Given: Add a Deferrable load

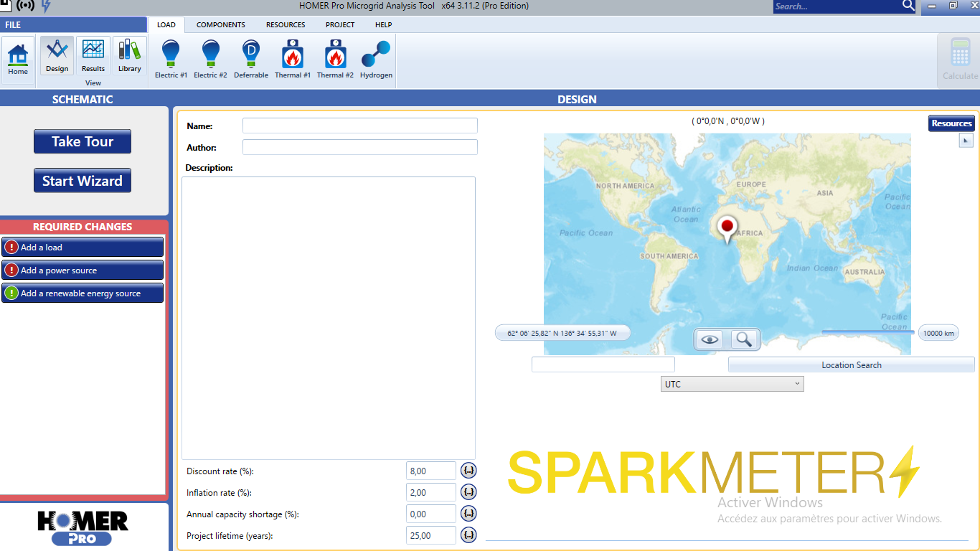Looking at the screenshot, I should [251, 60].
